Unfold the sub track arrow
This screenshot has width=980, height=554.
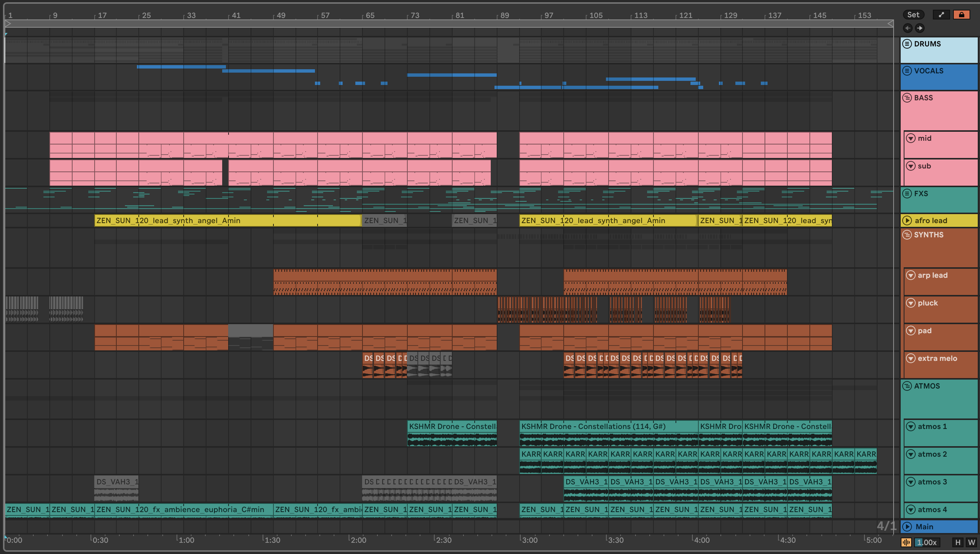[911, 166]
